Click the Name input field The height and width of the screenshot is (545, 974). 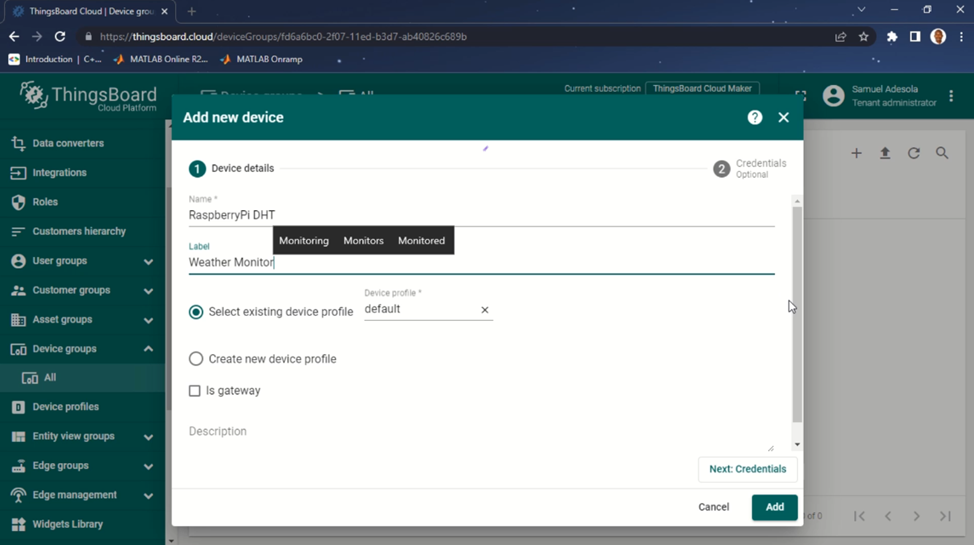tap(481, 215)
